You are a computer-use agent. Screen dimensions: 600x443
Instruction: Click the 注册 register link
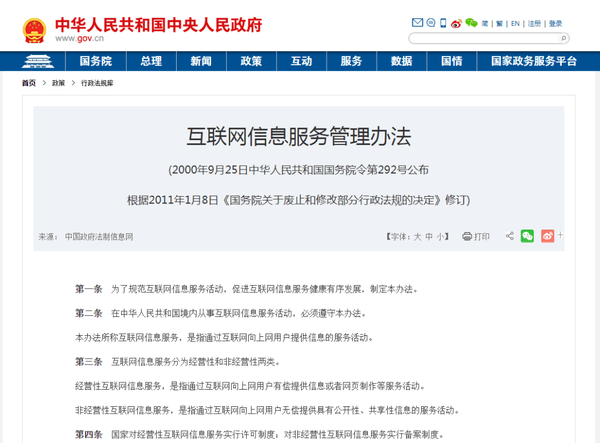pyautogui.click(x=534, y=24)
